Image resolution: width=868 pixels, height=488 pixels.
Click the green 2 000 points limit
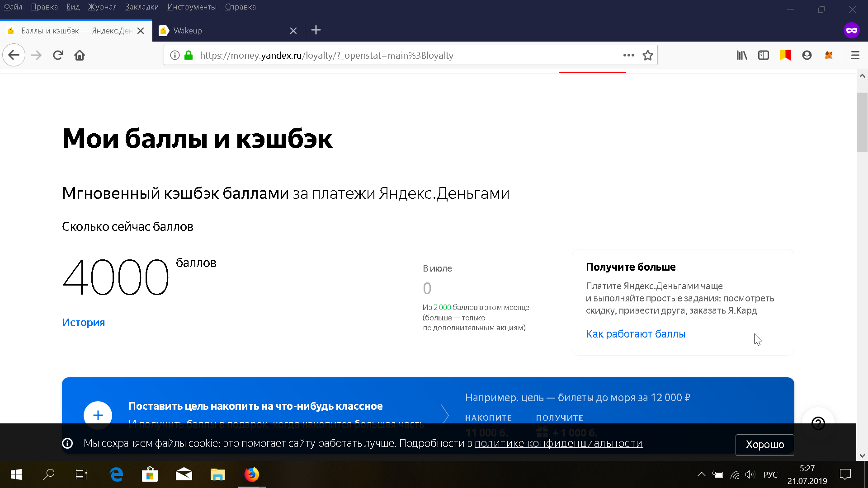pyautogui.click(x=442, y=307)
